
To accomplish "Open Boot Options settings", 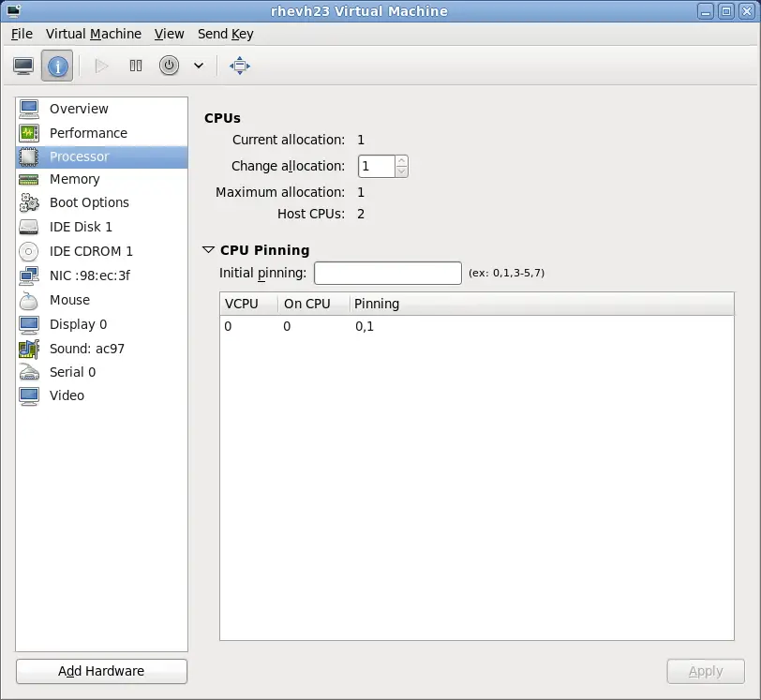I will [x=89, y=202].
